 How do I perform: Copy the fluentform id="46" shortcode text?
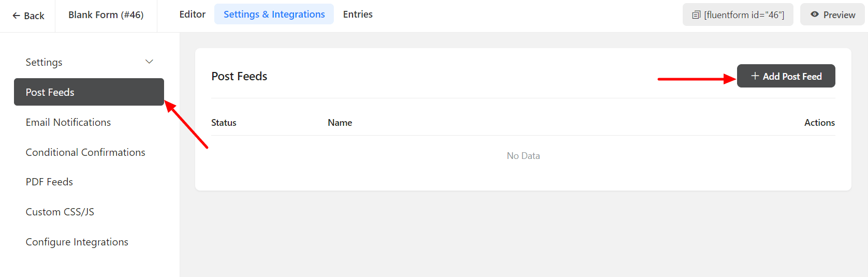pos(744,15)
